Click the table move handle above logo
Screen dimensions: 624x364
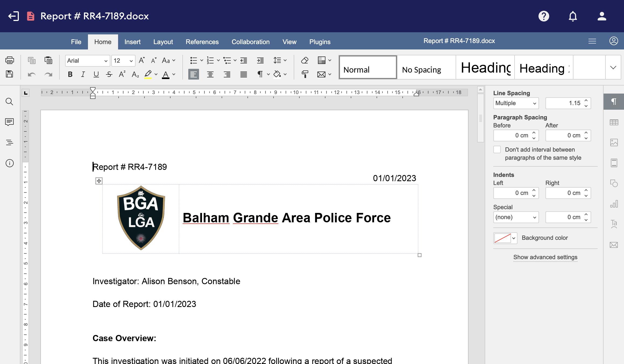(x=99, y=181)
